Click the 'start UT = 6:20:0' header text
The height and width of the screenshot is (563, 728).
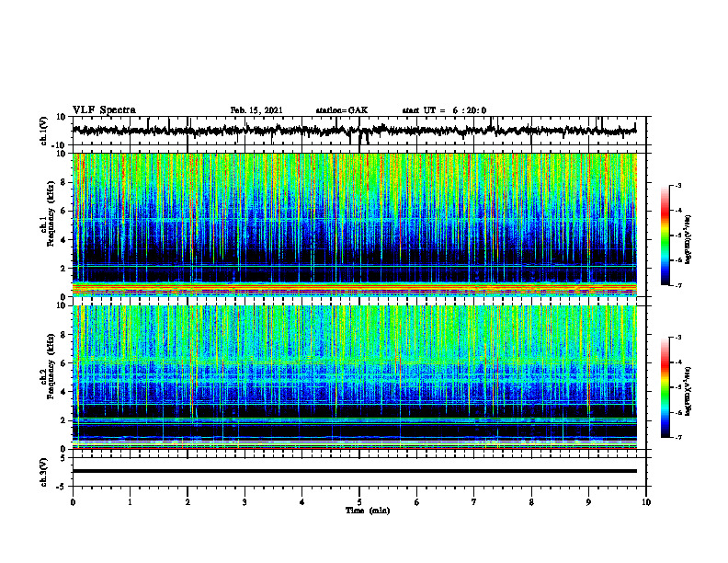[x=444, y=110]
